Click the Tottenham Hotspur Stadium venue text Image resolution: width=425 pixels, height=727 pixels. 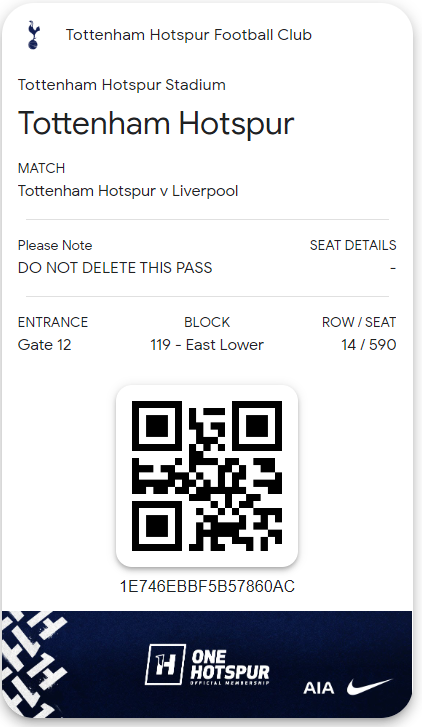[122, 86]
